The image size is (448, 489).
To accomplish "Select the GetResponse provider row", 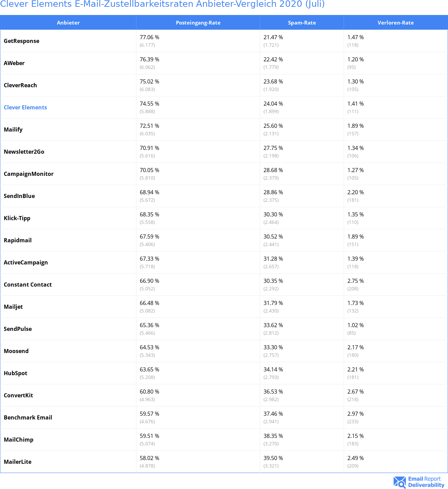I will 224,41.
